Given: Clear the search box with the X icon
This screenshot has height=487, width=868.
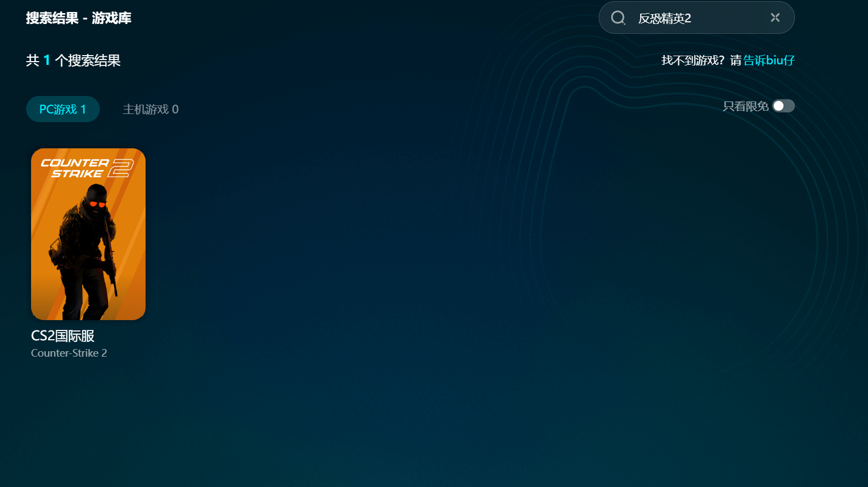Looking at the screenshot, I should click(775, 17).
